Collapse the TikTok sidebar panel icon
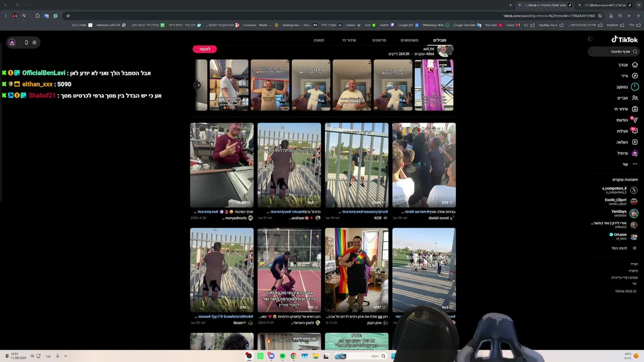 click(590, 39)
